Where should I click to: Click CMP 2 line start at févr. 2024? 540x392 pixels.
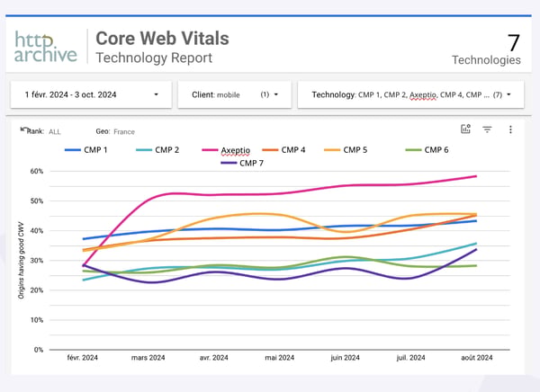tap(84, 280)
